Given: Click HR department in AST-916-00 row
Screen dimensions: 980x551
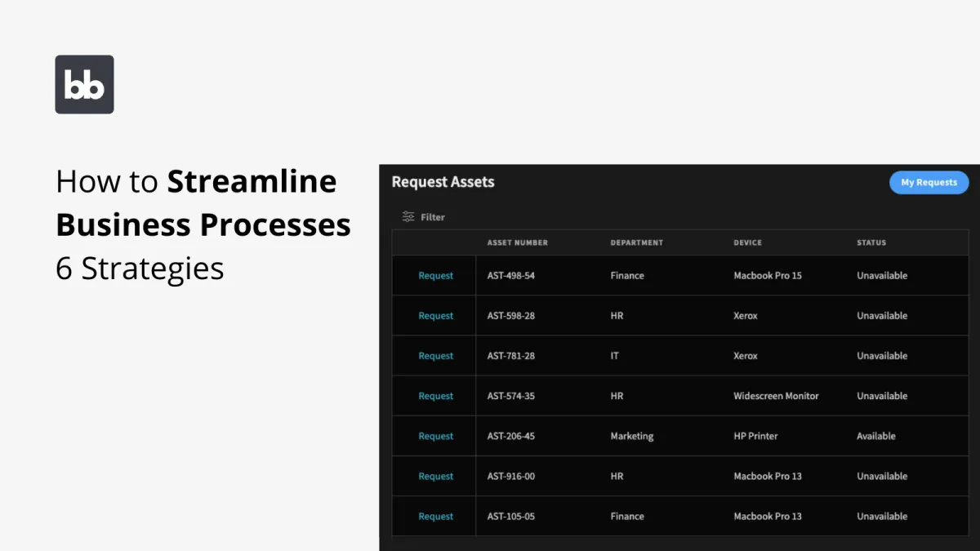Looking at the screenshot, I should 617,476.
